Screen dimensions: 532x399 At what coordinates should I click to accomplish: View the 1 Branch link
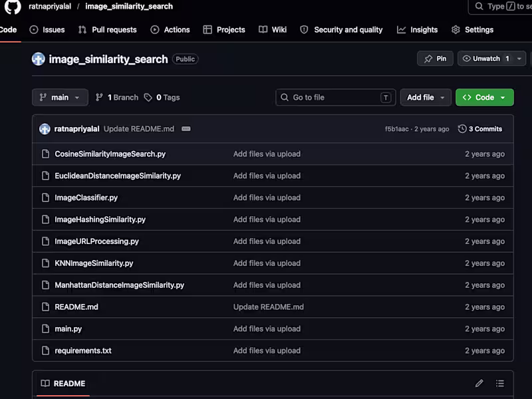(117, 98)
